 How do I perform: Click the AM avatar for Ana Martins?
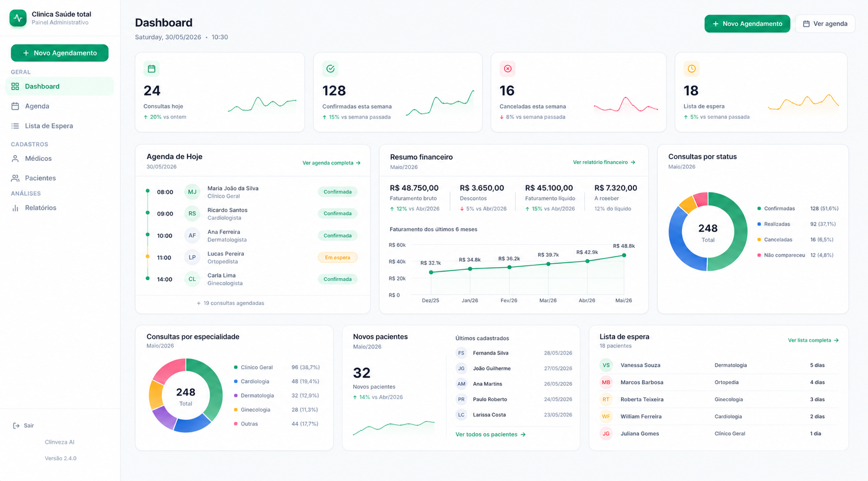coord(461,384)
